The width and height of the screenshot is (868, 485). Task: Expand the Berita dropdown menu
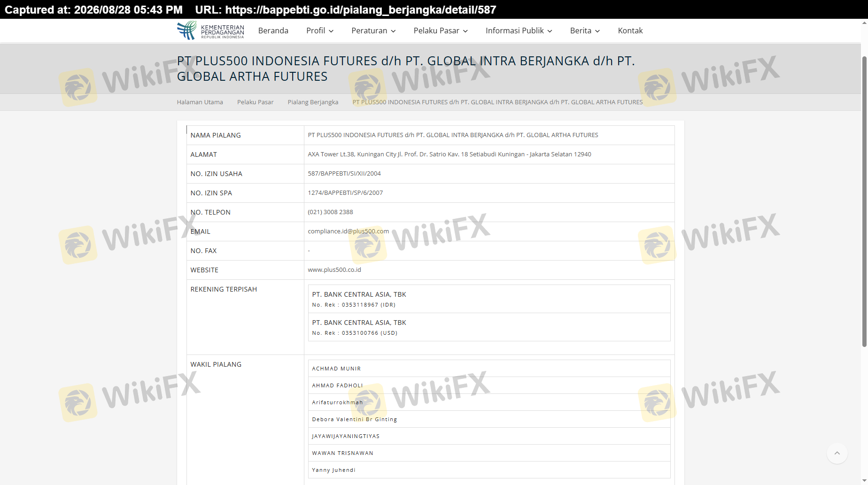[x=585, y=31]
